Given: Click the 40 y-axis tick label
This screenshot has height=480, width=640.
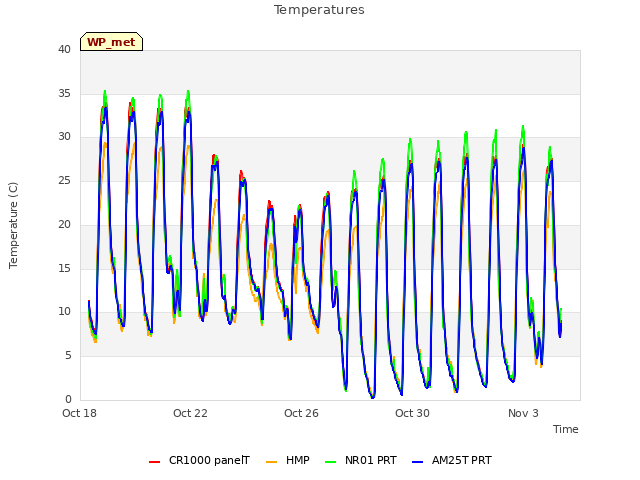Looking at the screenshot, I should 64,49.
